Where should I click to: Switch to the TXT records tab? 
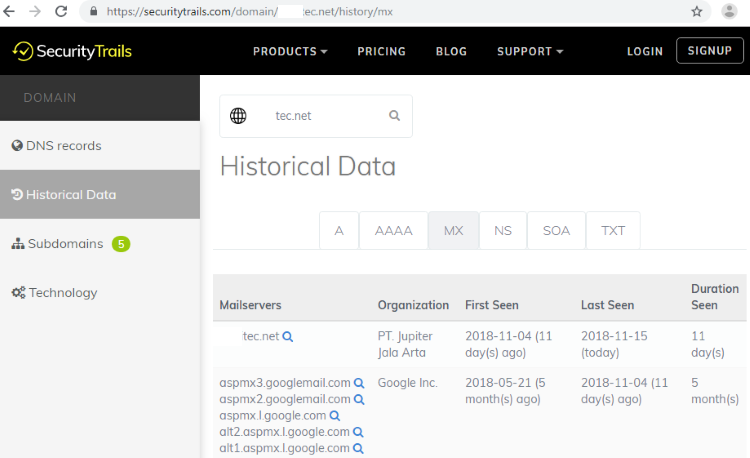pos(613,230)
